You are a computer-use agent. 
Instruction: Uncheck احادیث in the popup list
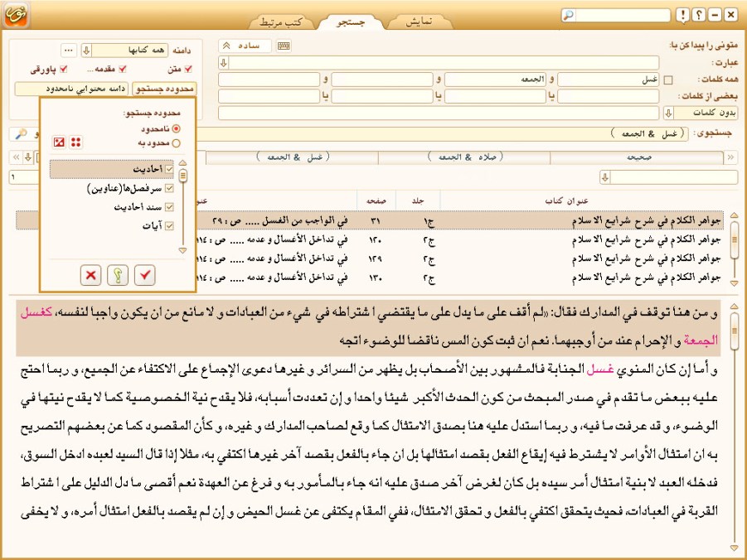(169, 169)
